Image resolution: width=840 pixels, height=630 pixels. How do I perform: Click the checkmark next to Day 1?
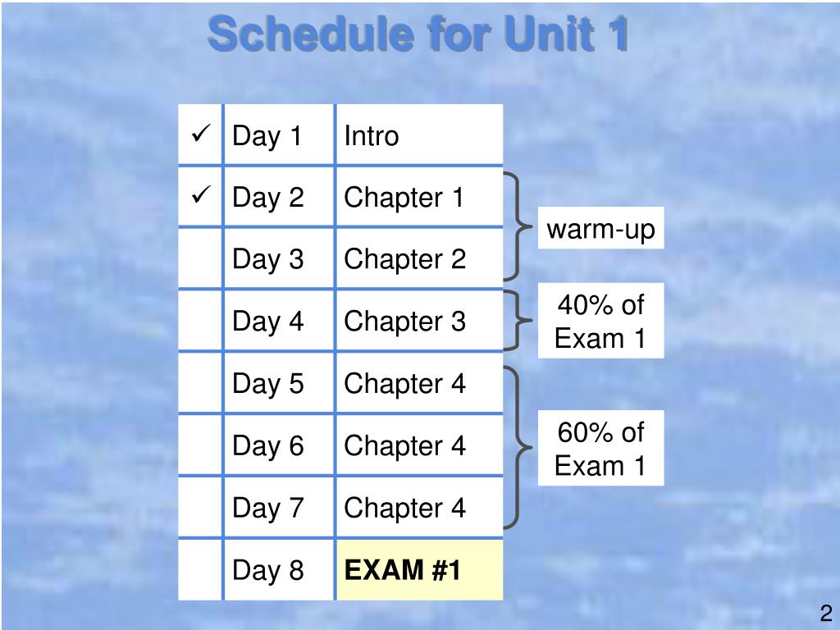point(200,134)
